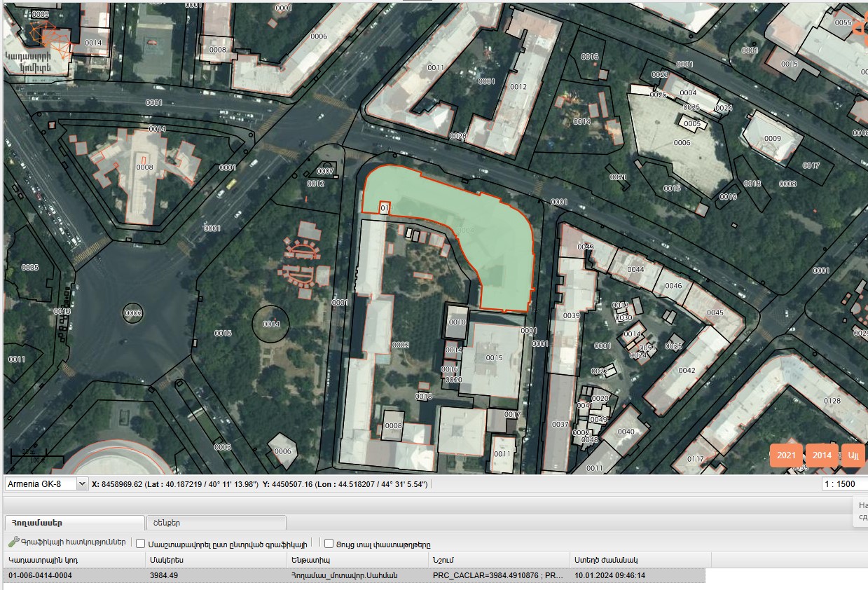The height and width of the screenshot is (590, 868).
Task: Click the Ալլ orange button beside 2014
Action: pyautogui.click(x=853, y=455)
